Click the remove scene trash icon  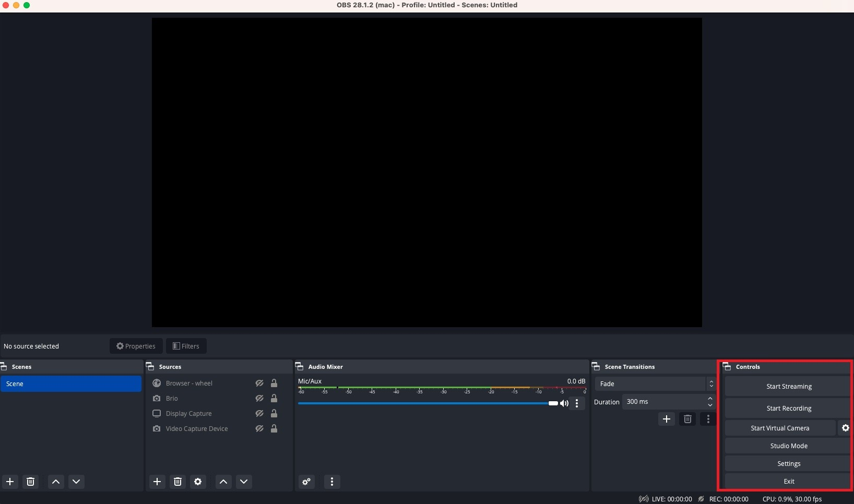coord(31,482)
